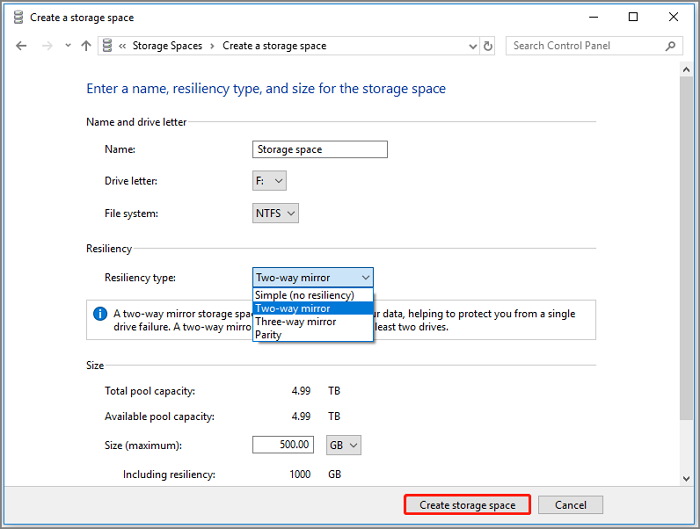Click the Size (maximum) input field

pyautogui.click(x=284, y=445)
